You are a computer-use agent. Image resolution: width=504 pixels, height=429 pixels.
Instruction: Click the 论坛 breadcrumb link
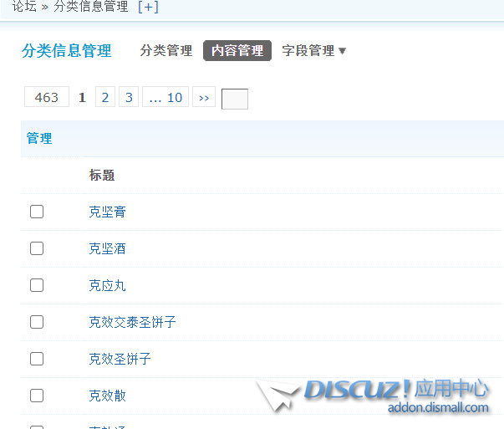24,7
